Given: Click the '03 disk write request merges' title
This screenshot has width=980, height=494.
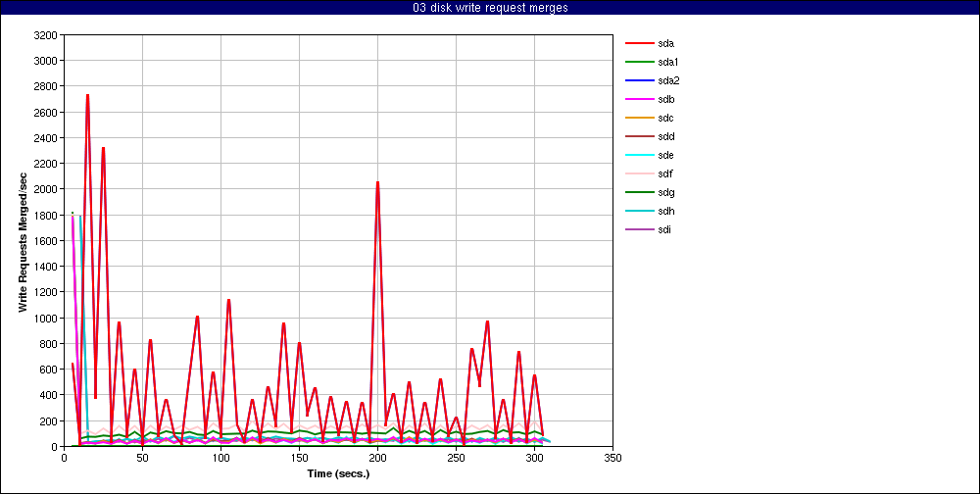Looking at the screenshot, I should [490, 8].
